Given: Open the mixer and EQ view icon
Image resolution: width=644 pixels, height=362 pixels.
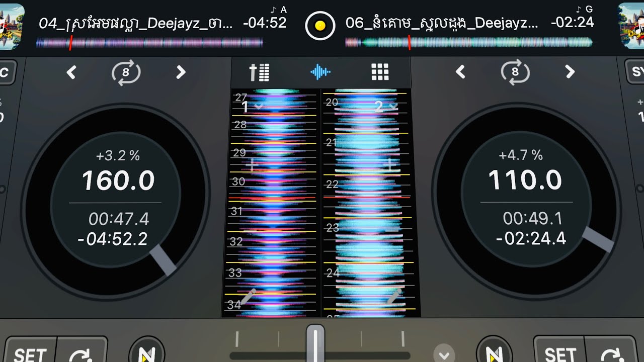Looking at the screenshot, I should click(260, 73).
